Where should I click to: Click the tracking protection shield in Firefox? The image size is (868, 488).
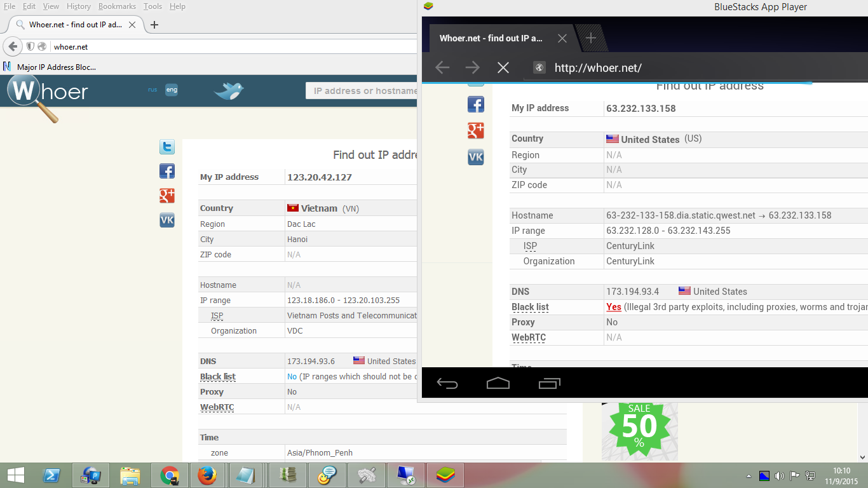[30, 46]
